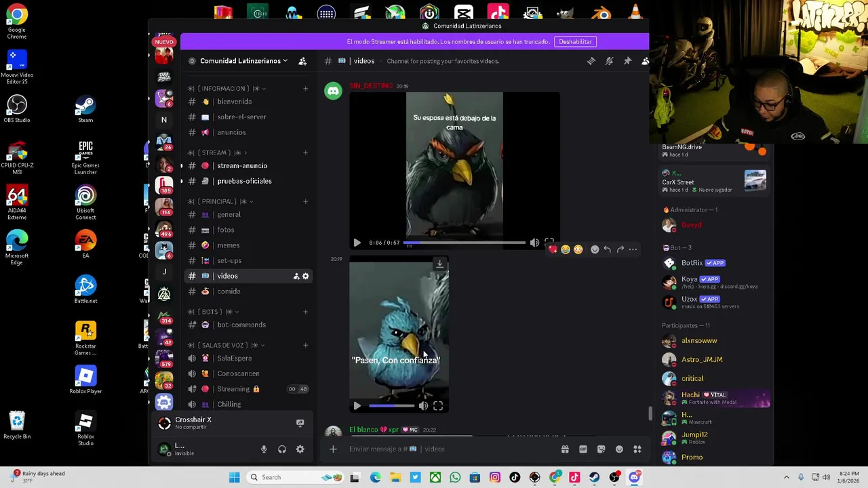Focus the Enviar mensaje input field
The image size is (868, 488).
(x=451, y=449)
